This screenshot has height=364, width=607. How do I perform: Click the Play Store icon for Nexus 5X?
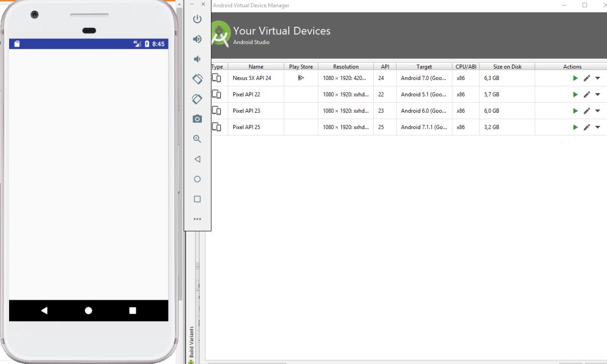pyautogui.click(x=301, y=78)
